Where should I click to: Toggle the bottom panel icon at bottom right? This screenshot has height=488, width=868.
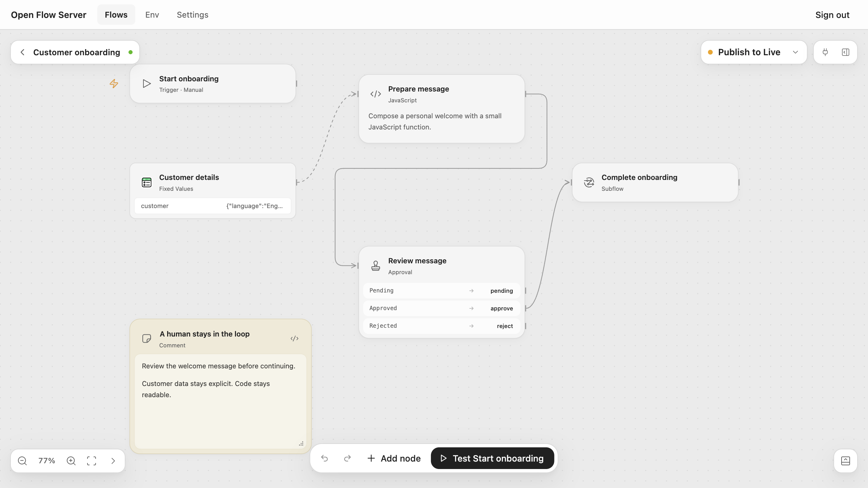(846, 461)
